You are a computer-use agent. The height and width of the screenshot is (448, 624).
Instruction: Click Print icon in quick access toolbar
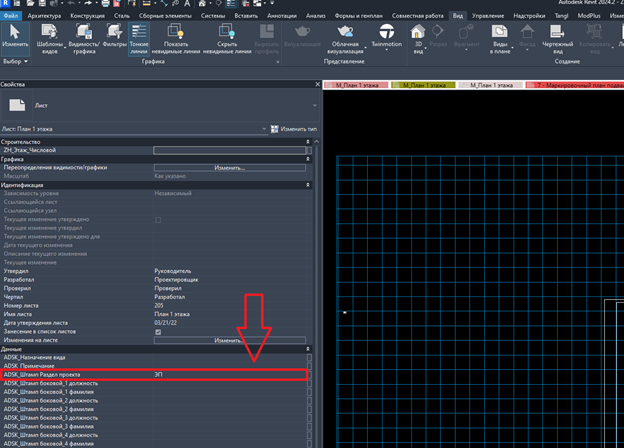click(x=105, y=4)
